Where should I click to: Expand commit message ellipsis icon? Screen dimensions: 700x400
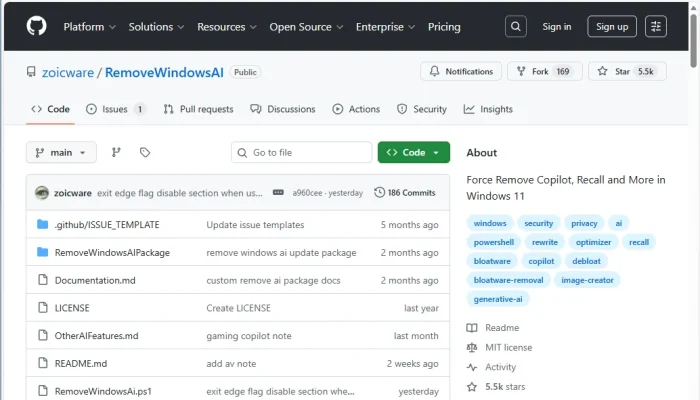point(278,192)
